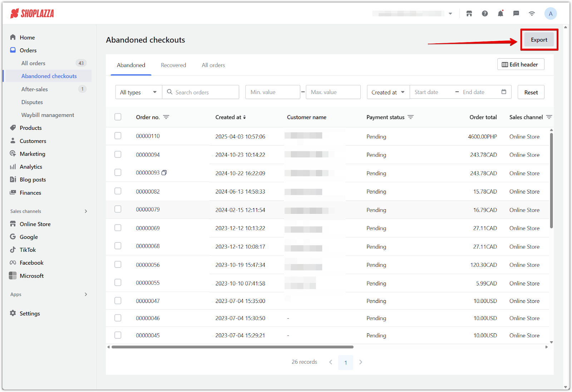Select checkbox for order 00000045
The height and width of the screenshot is (392, 572).
pos(118,335)
